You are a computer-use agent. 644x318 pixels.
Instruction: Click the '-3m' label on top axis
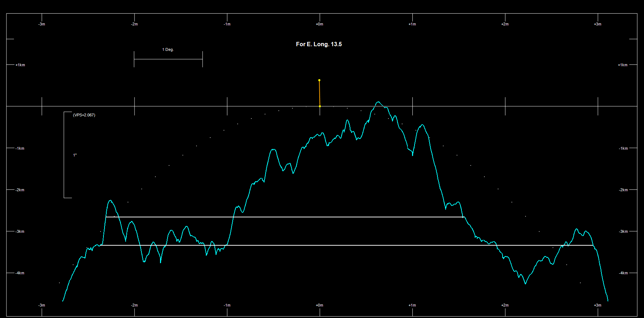pos(42,24)
